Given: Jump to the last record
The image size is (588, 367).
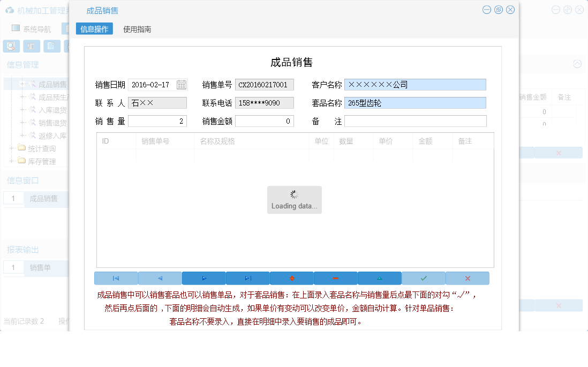Looking at the screenshot, I should point(248,278).
